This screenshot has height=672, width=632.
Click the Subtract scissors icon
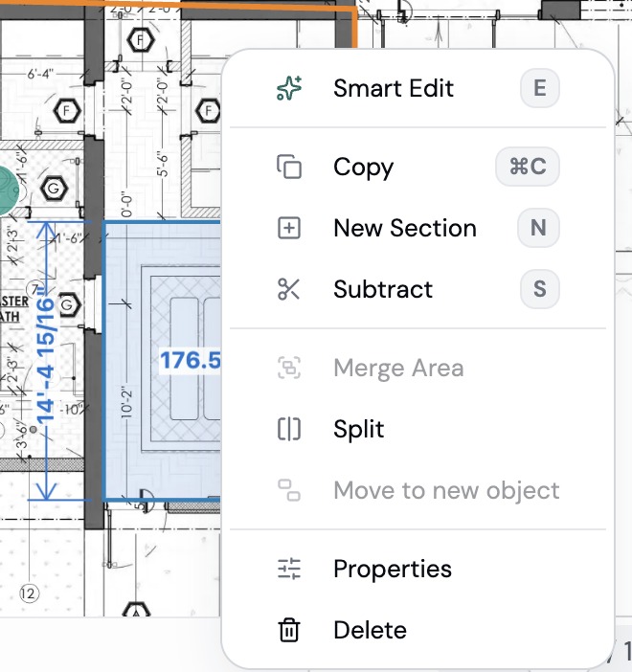click(289, 289)
